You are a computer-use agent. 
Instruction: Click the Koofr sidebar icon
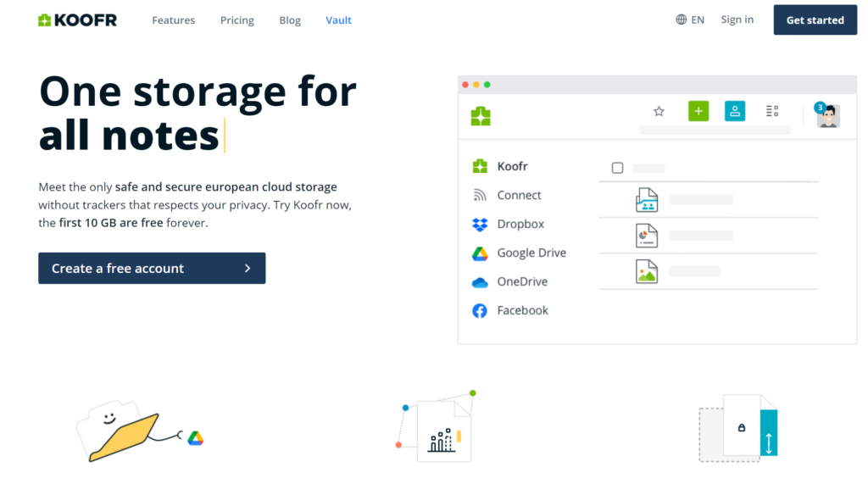point(480,166)
